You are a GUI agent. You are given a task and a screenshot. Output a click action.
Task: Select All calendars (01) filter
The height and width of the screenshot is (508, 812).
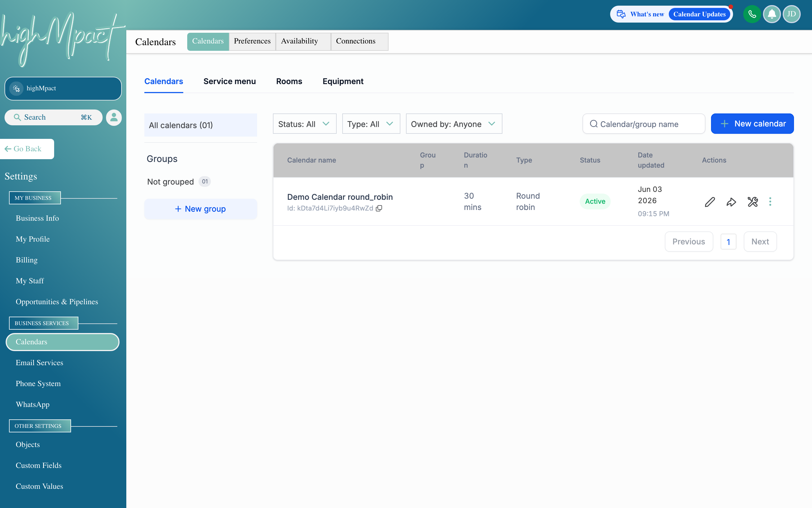pos(200,125)
